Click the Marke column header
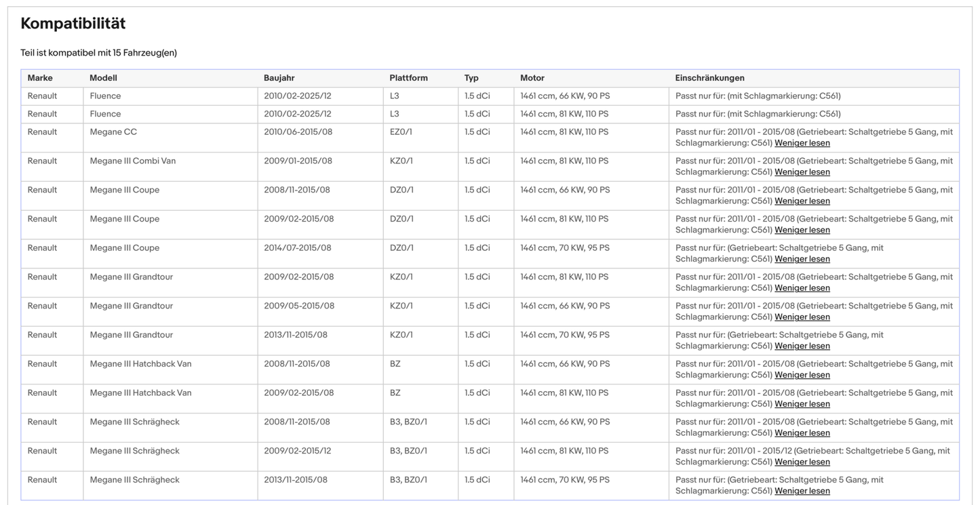 [40, 78]
